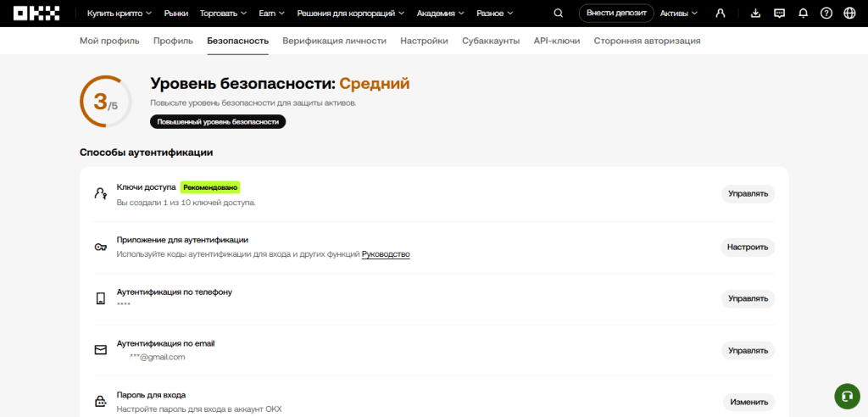
Task: Open Сторонняя авторизация tab
Action: [x=647, y=41]
